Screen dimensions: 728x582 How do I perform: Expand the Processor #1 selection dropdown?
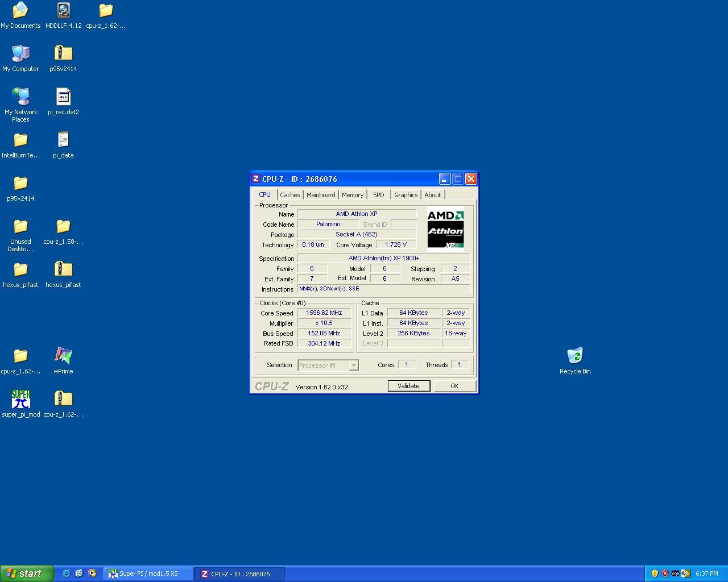(354, 365)
